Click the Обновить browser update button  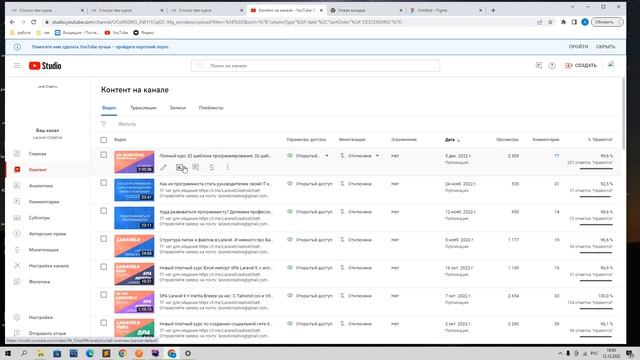(x=607, y=22)
